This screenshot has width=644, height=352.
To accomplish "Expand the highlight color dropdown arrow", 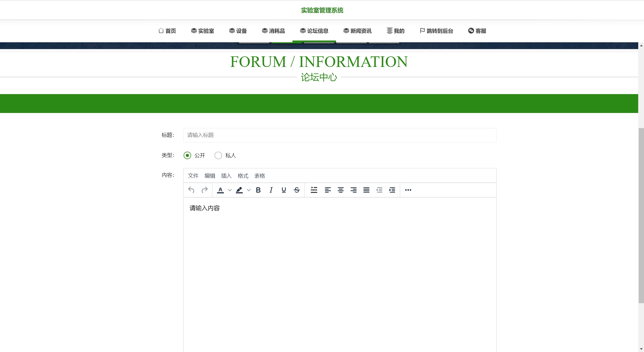I will pos(249,190).
